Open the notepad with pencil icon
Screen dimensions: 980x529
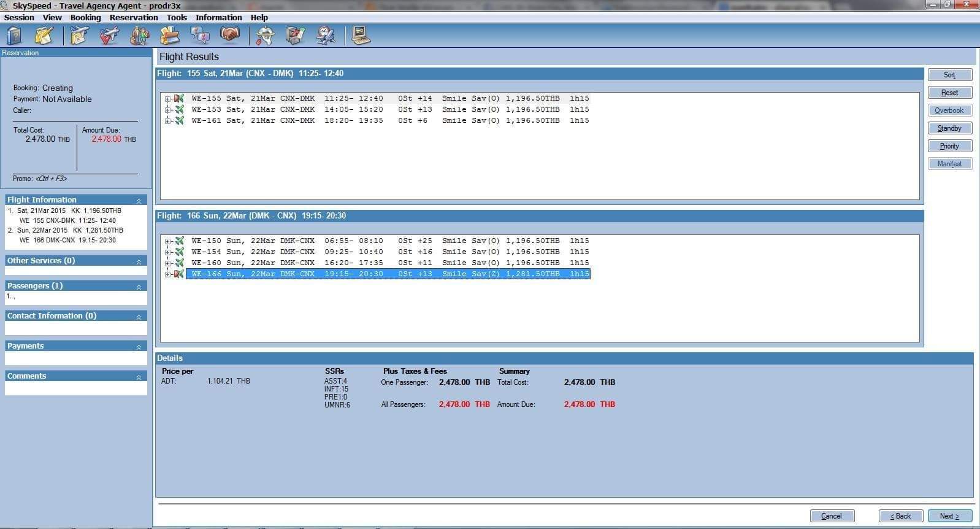point(44,36)
